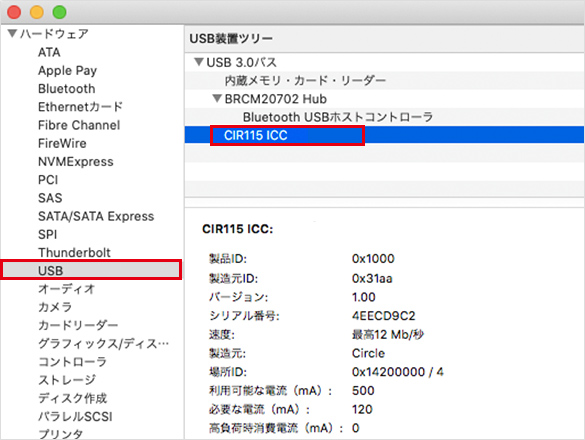The image size is (585, 440).
Task: Select Bluetooth in the hardware list
Action: 66,89
